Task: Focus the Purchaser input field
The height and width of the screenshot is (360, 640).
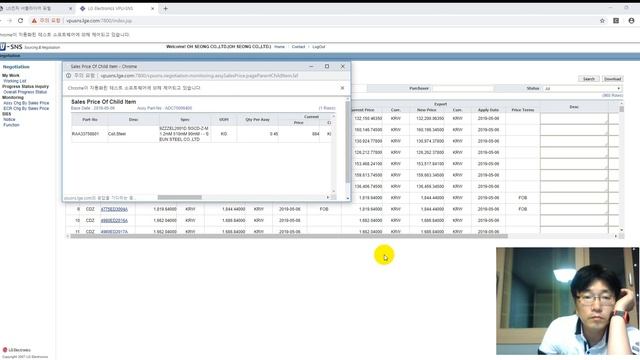Action: point(463,88)
